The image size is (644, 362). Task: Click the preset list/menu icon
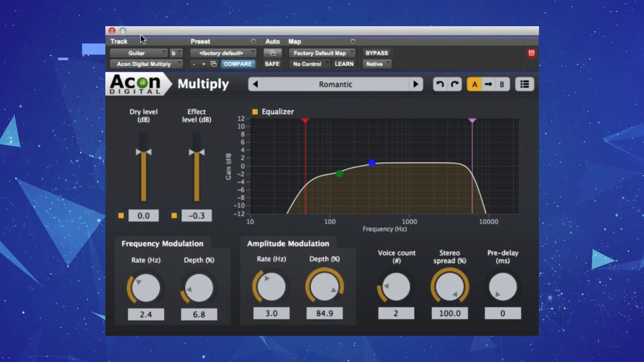click(x=524, y=84)
